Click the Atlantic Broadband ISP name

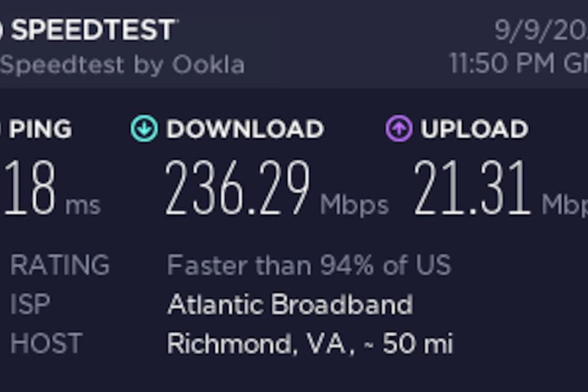click(x=290, y=305)
